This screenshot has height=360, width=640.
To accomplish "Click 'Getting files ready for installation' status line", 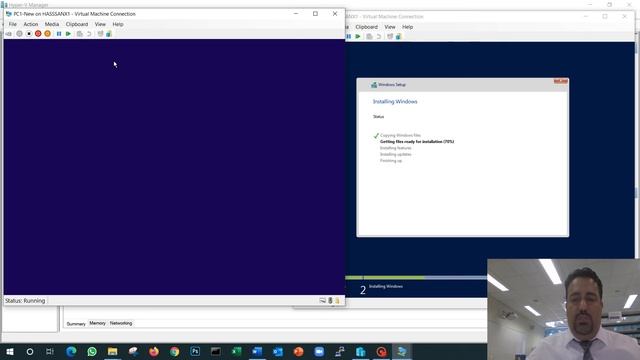I will (x=417, y=142).
